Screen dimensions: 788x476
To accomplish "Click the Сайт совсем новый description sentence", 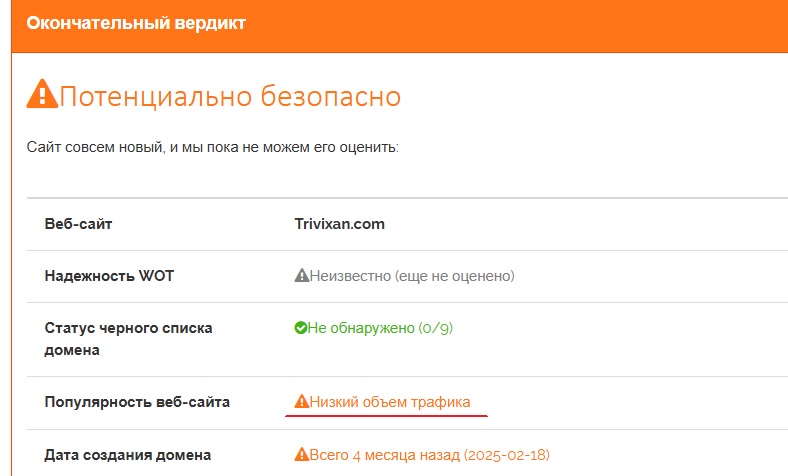I will click(213, 147).
